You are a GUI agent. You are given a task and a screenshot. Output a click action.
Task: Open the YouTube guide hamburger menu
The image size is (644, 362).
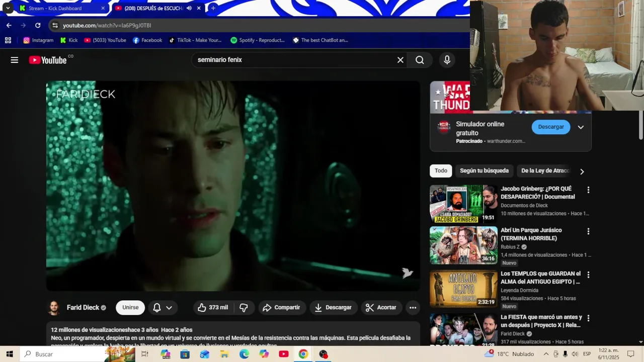(x=15, y=60)
